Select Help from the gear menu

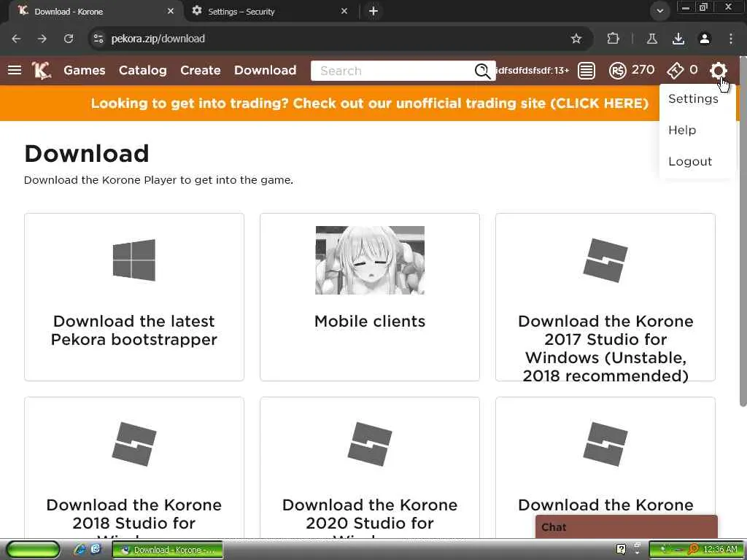pos(682,130)
